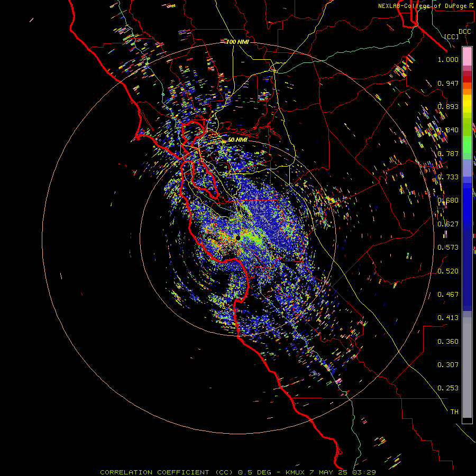Pick the gray segment of the color bar
The image size is (476, 476).
tap(467, 368)
